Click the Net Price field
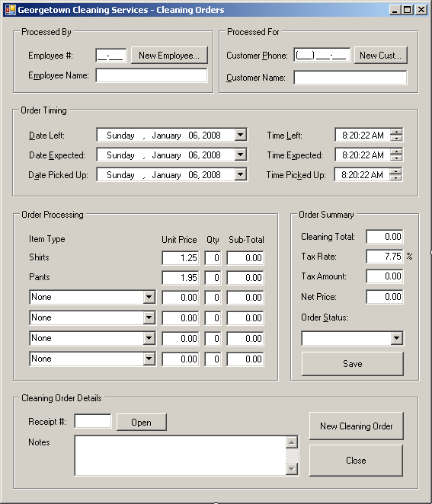 tap(385, 297)
